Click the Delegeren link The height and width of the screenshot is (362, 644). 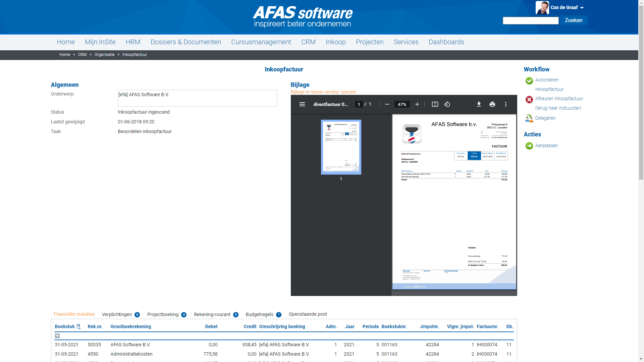point(545,118)
